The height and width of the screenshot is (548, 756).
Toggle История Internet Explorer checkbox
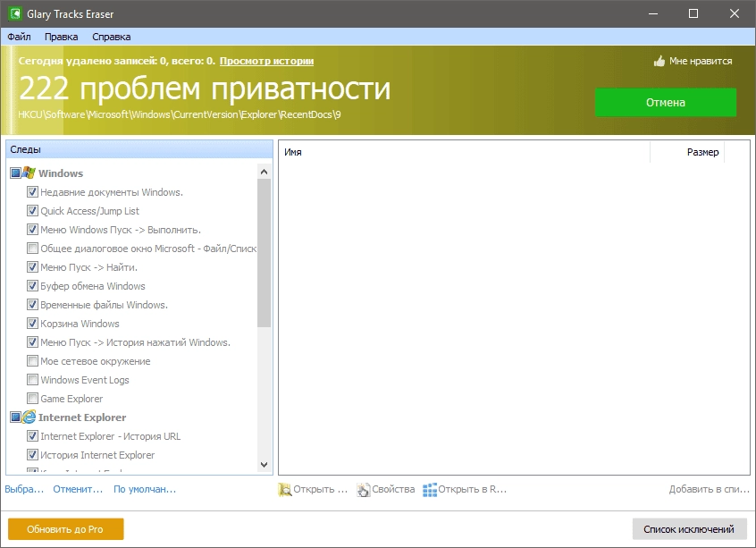click(32, 455)
